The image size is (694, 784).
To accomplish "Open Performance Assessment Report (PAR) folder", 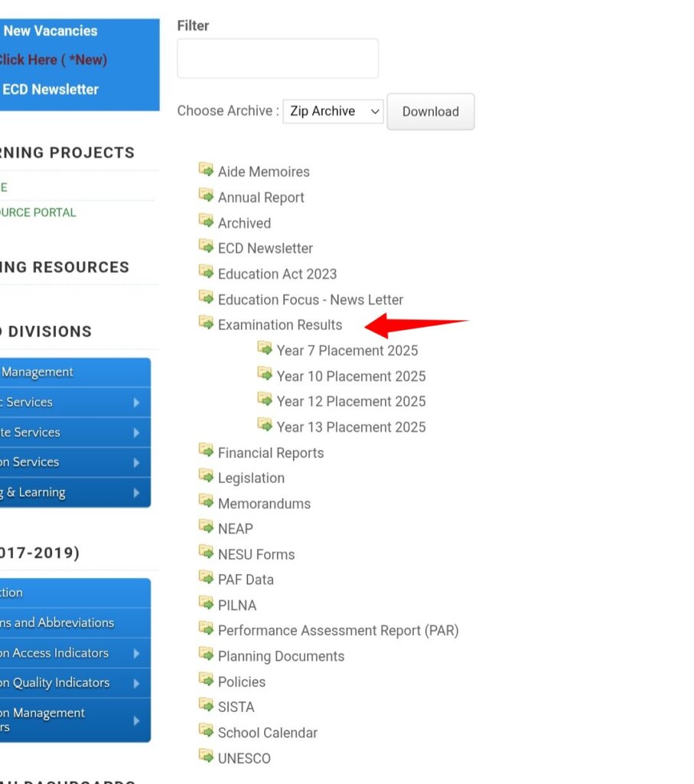I will click(337, 631).
